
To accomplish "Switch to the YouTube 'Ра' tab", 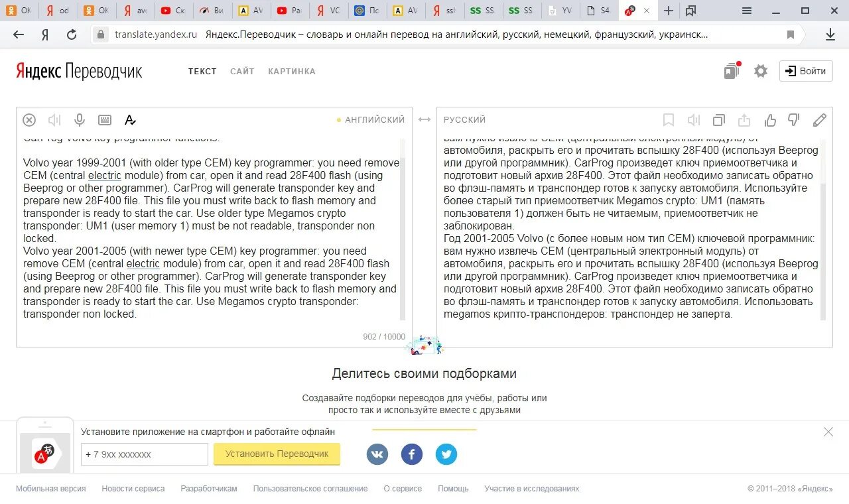I will [289, 11].
